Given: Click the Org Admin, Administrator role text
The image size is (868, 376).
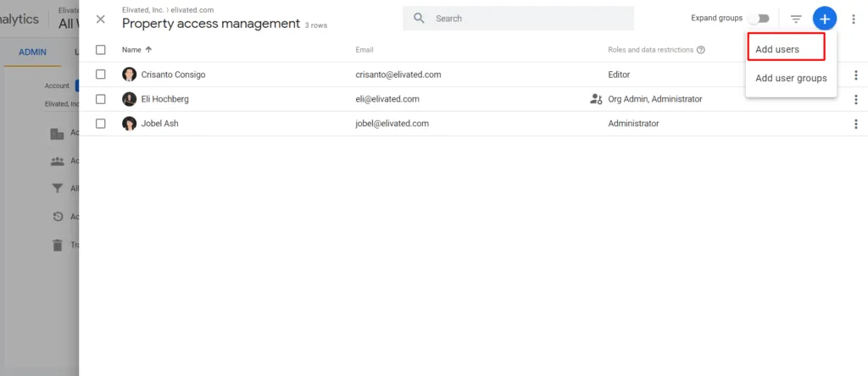Looking at the screenshot, I should (x=655, y=100).
